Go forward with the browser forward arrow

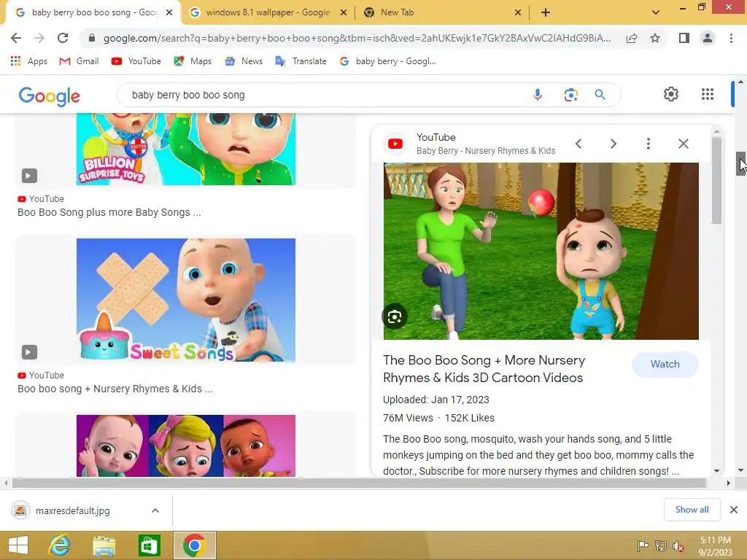[x=39, y=38]
